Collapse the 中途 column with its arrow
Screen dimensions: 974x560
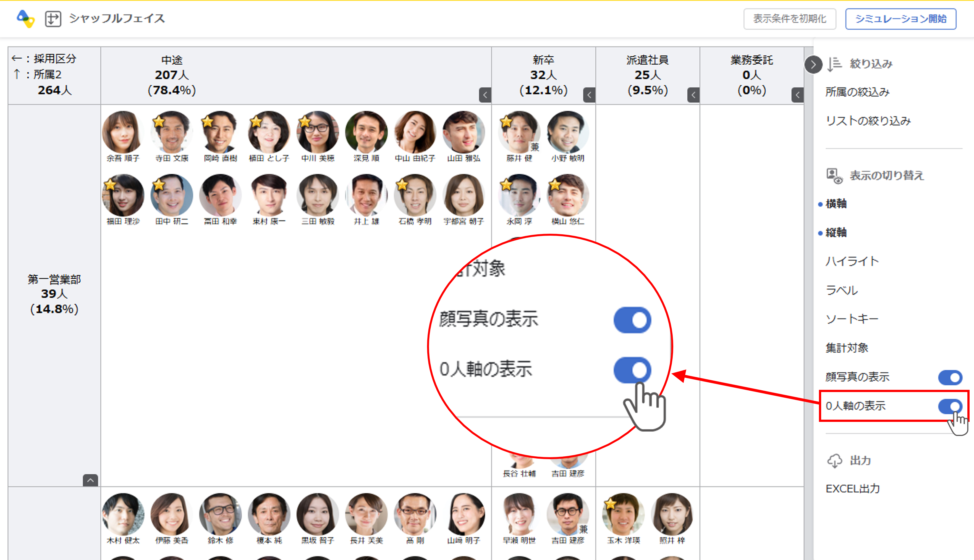tap(485, 95)
